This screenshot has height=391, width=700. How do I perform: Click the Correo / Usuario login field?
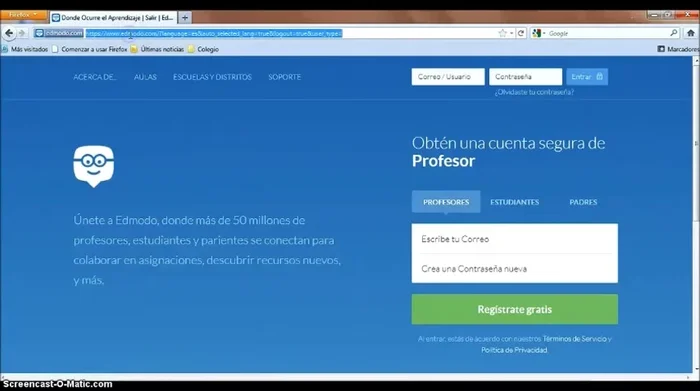448,77
